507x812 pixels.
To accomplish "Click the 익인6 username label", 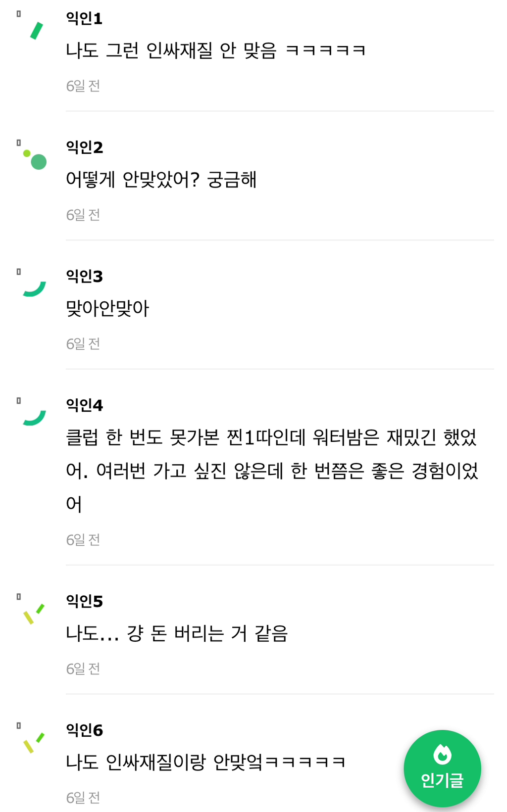I will [x=84, y=730].
